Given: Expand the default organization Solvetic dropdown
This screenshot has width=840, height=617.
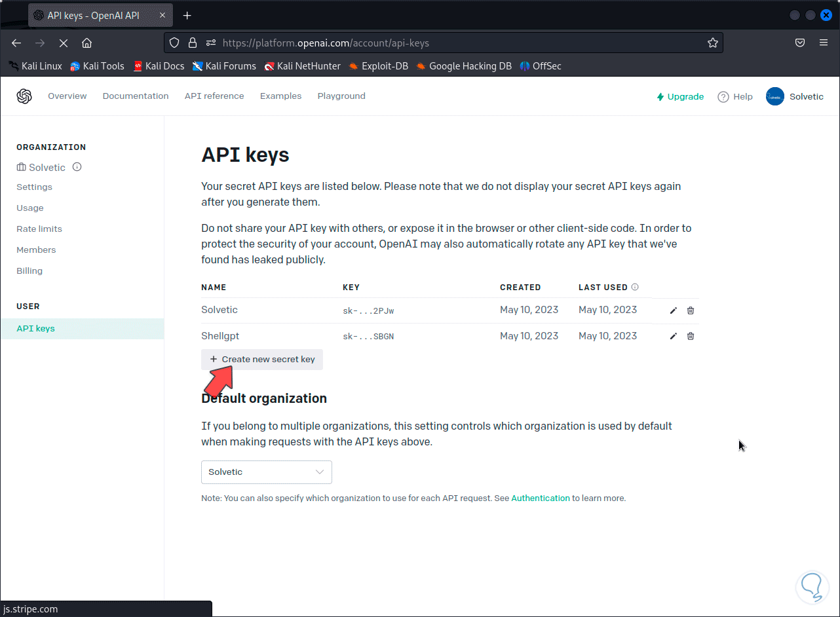Looking at the screenshot, I should (267, 472).
